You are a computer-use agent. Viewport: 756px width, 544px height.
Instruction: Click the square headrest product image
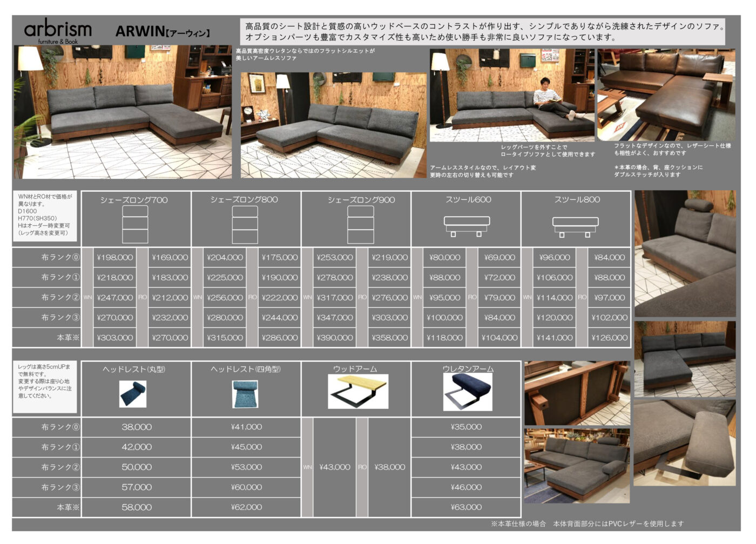(x=245, y=394)
